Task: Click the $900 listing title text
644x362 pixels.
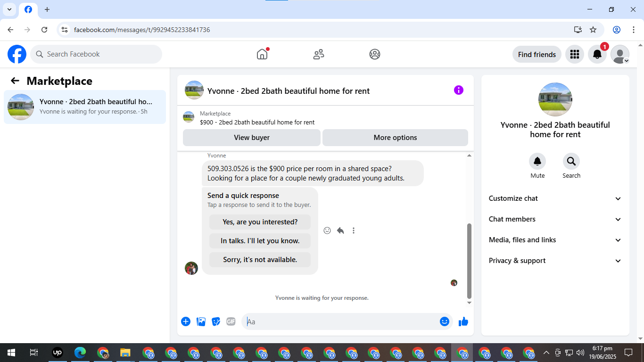Action: click(257, 123)
